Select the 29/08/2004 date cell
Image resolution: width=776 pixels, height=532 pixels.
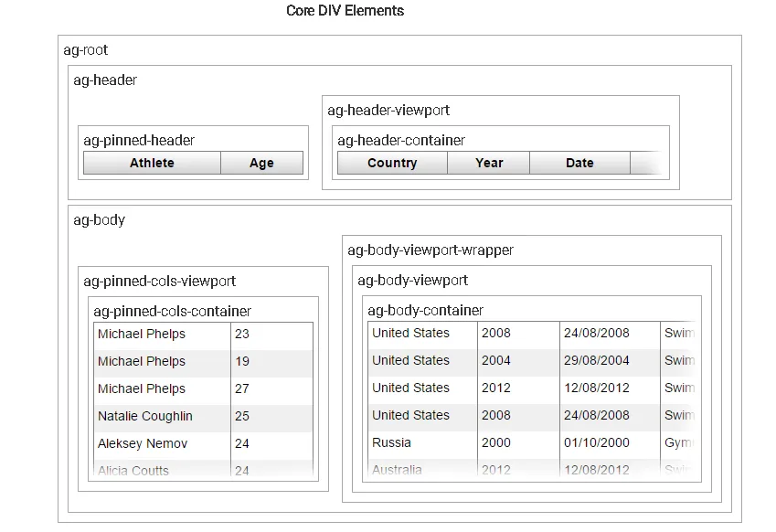pyautogui.click(x=597, y=360)
